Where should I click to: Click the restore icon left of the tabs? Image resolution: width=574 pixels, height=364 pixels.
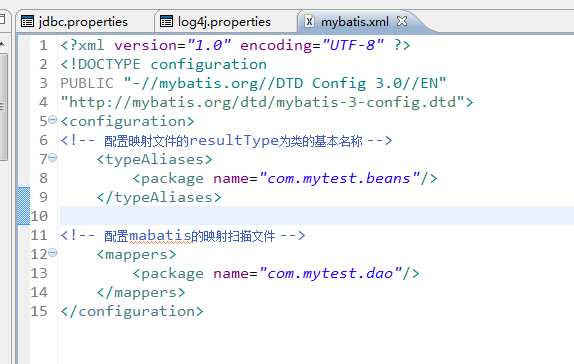pos(2,18)
